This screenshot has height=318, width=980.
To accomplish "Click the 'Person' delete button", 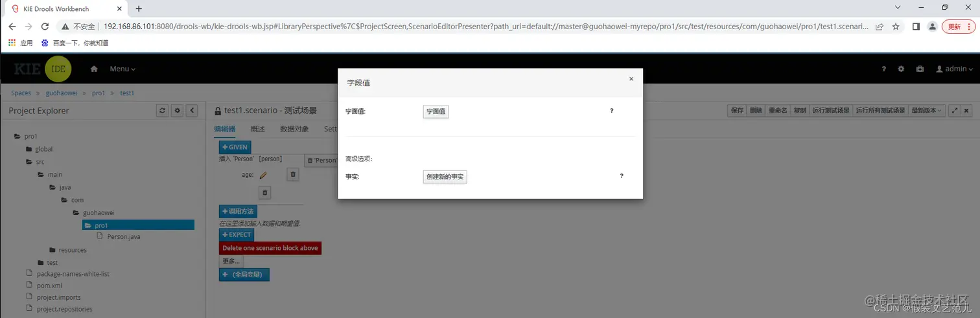I will pyautogui.click(x=320, y=160).
